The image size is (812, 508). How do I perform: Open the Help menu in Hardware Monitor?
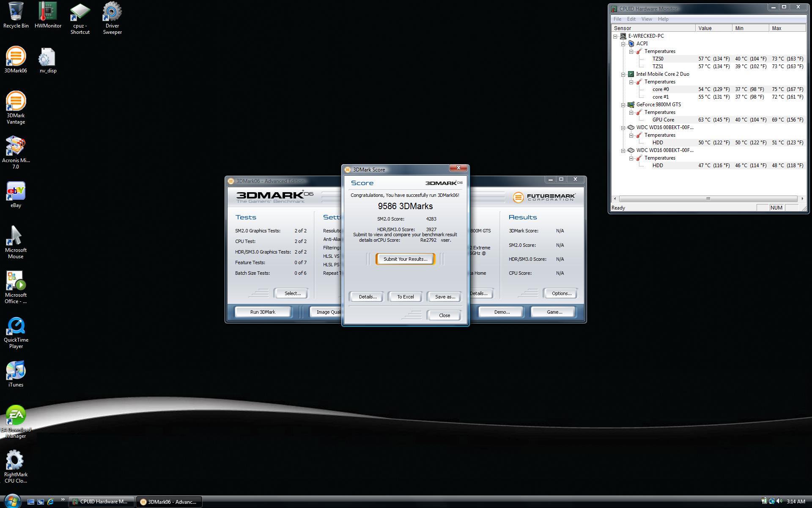tap(663, 19)
